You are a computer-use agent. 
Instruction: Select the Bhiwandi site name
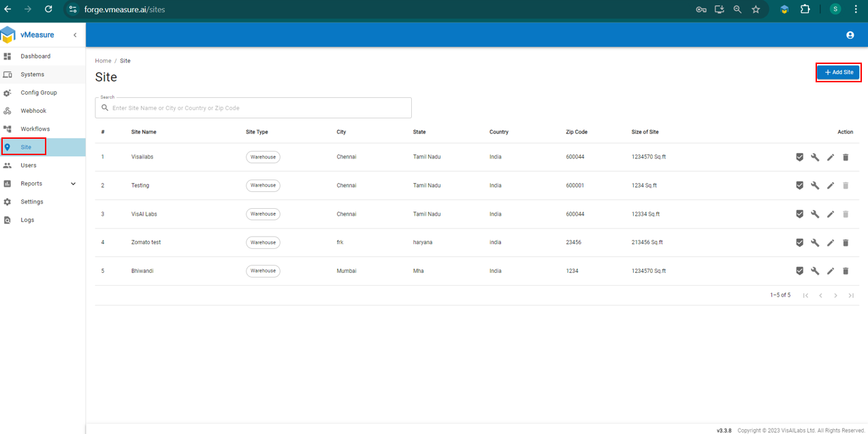coord(142,271)
